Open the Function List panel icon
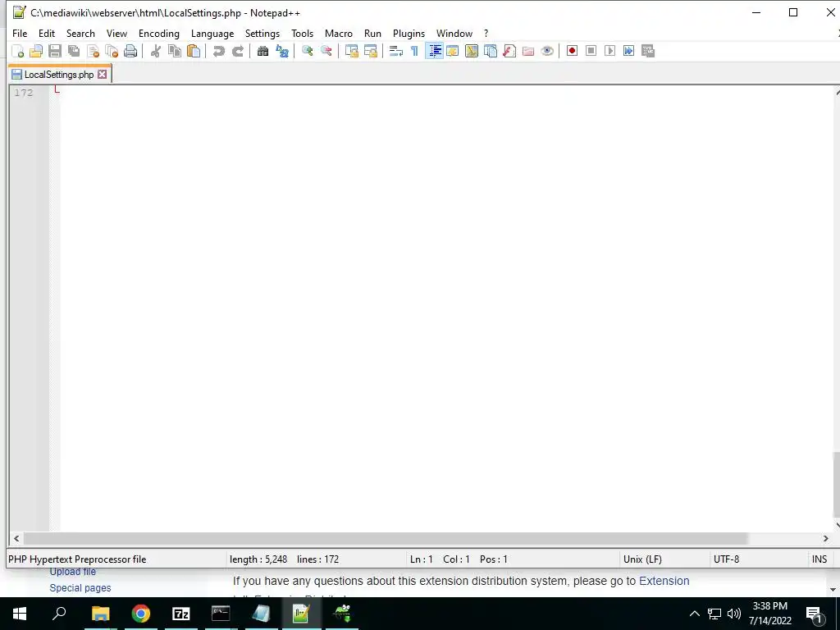 tap(509, 51)
